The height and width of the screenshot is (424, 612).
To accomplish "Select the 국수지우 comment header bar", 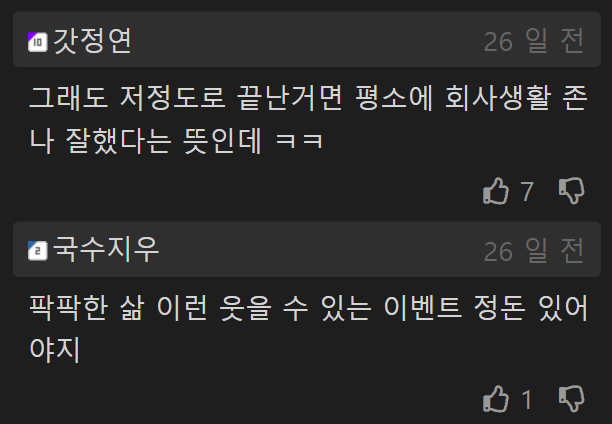I will [x=307, y=249].
